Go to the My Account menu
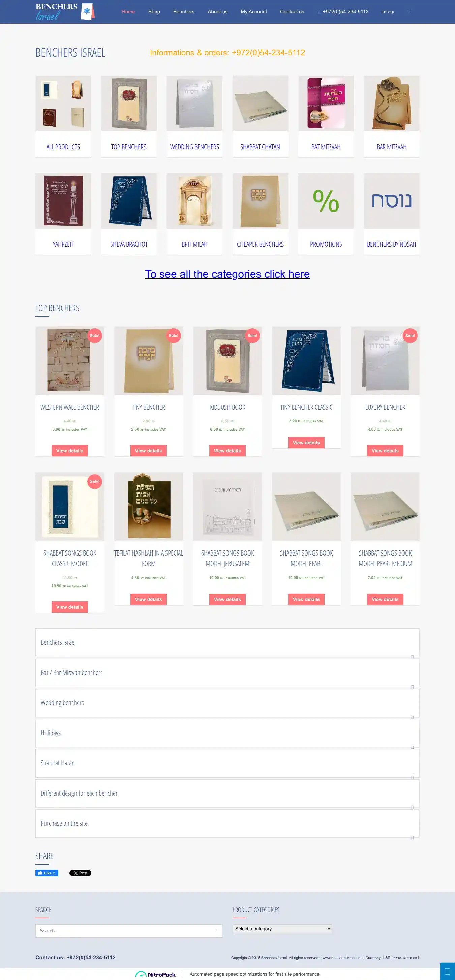The width and height of the screenshot is (455, 980). [254, 12]
